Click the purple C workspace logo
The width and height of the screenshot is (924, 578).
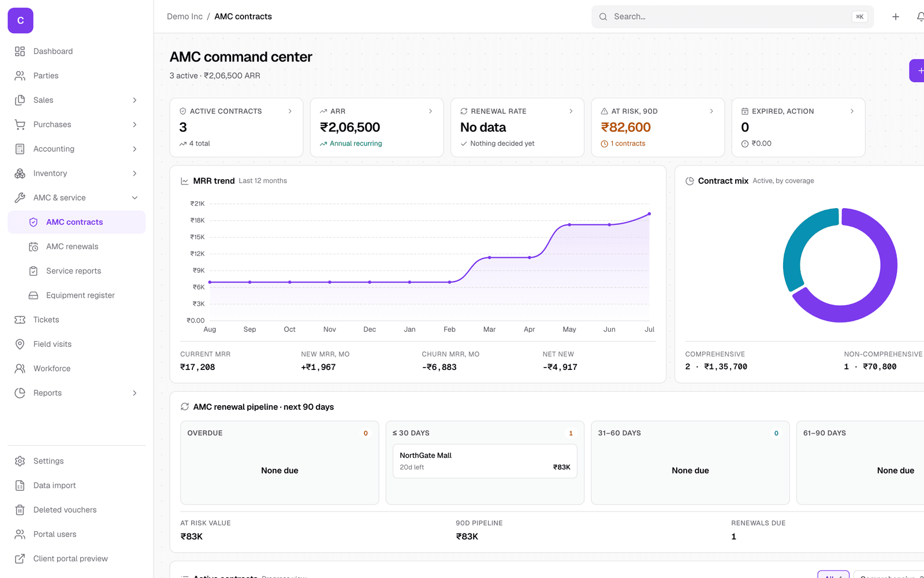20,20
